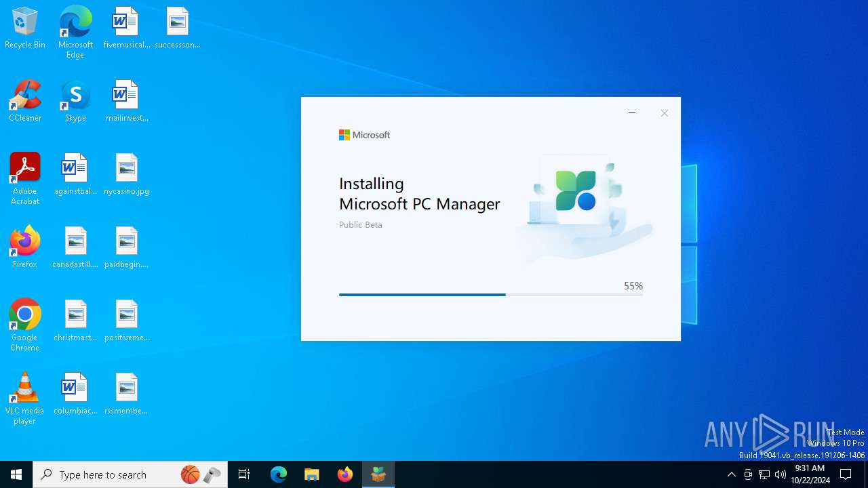Click the Meet Now tray icon

coord(748,474)
